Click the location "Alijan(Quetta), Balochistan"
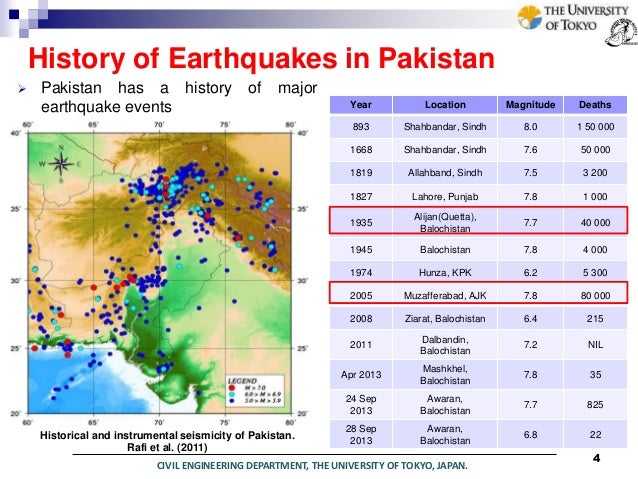Screen dimensions: 638x479 (x=445, y=223)
